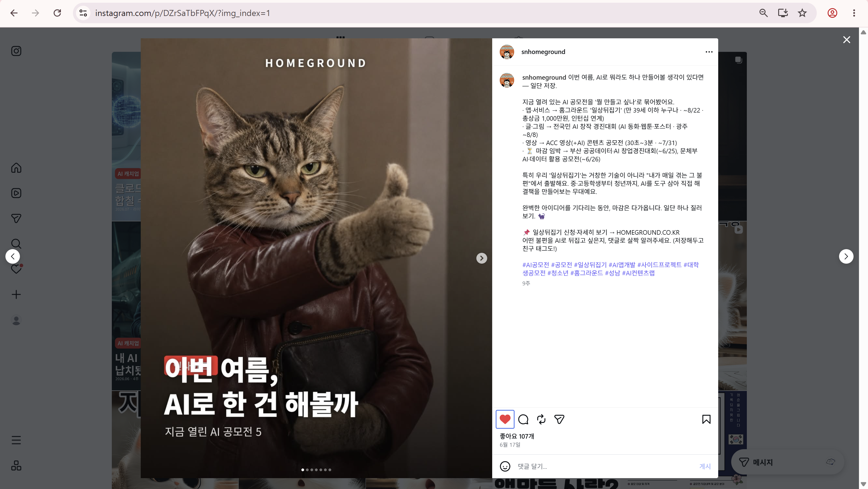Open #AI공모전 hashtag

pos(536,265)
